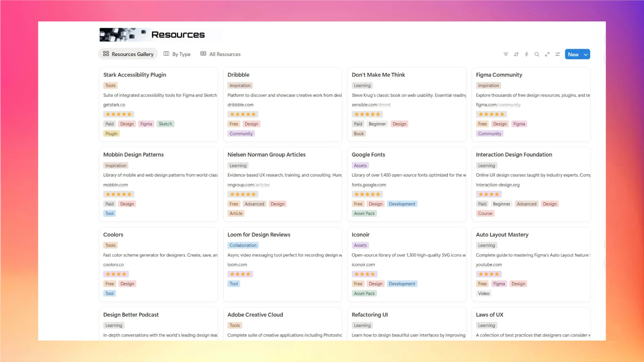This screenshot has width=644, height=362.
Task: Click the Community tag on Figma Community card
Action: (x=490, y=133)
